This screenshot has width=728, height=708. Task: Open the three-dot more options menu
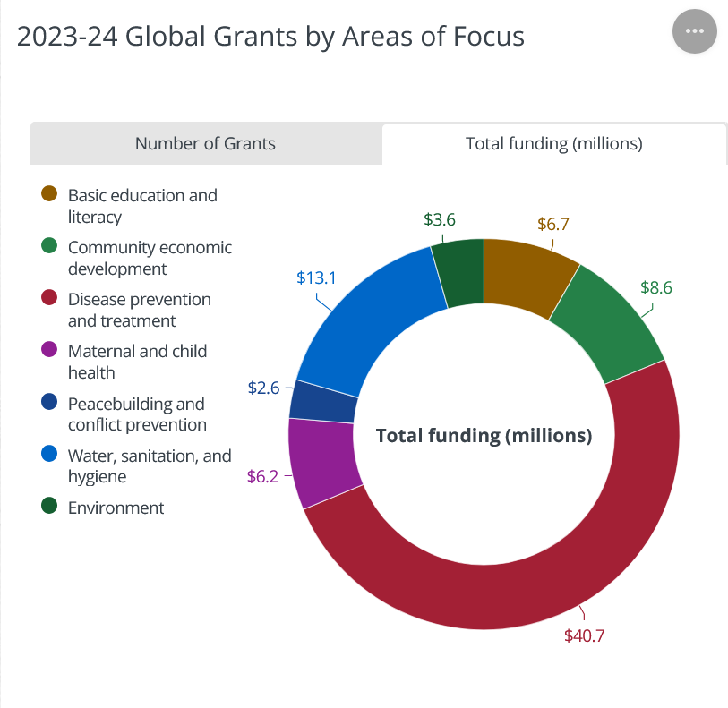694,31
